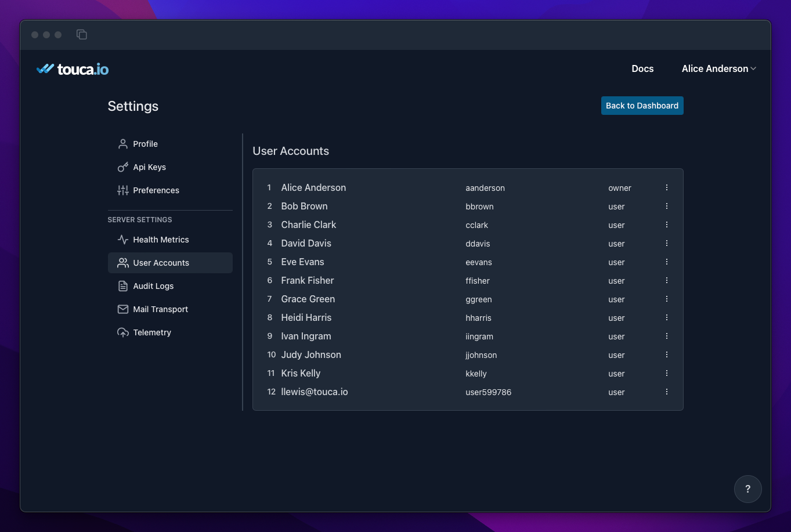791x532 pixels.
Task: Open actions menu for Ivan Ingram
Action: tap(667, 336)
